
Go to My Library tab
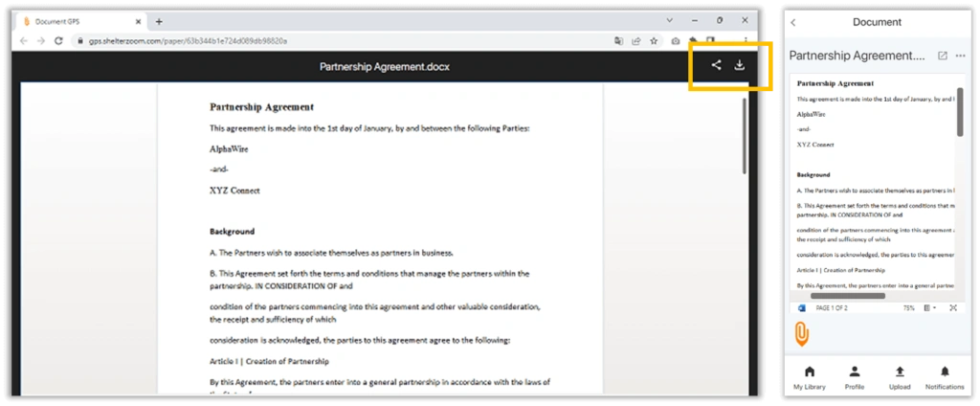pos(810,378)
